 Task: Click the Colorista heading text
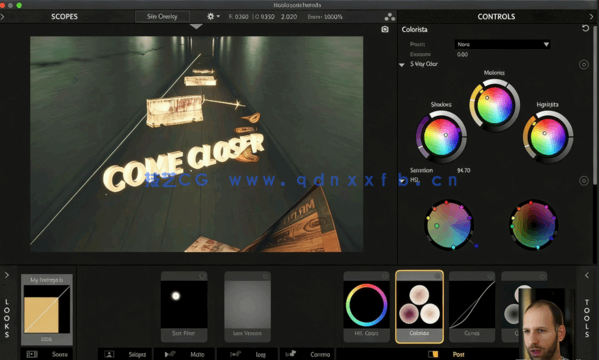coord(414,29)
